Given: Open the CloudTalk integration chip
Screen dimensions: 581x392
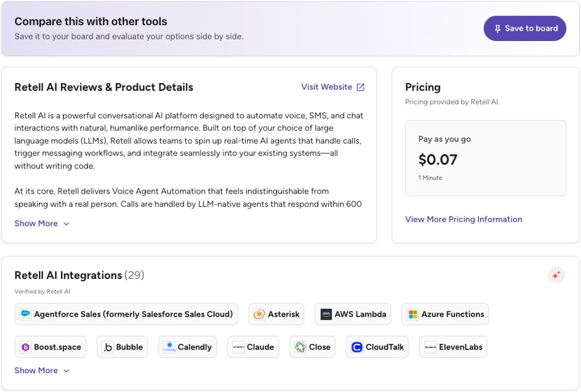Looking at the screenshot, I should (377, 347).
